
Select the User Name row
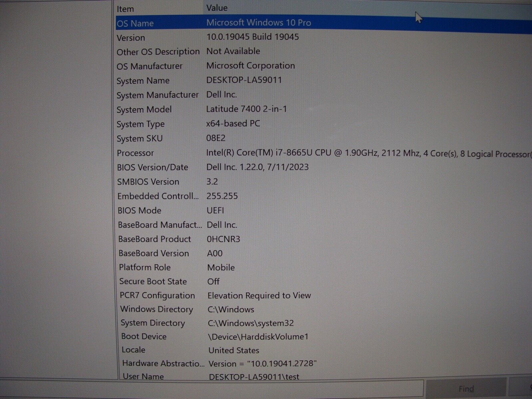143,376
